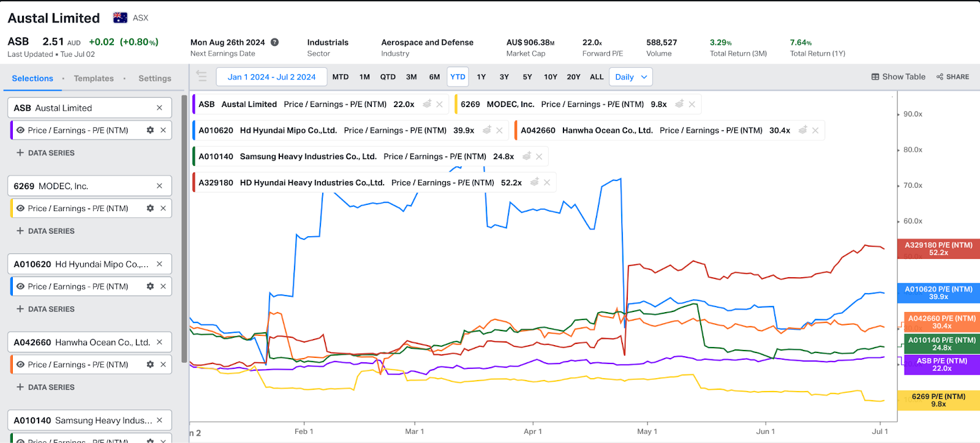Toggle visibility eye for MODEC Price/Earnings series

pos(20,209)
